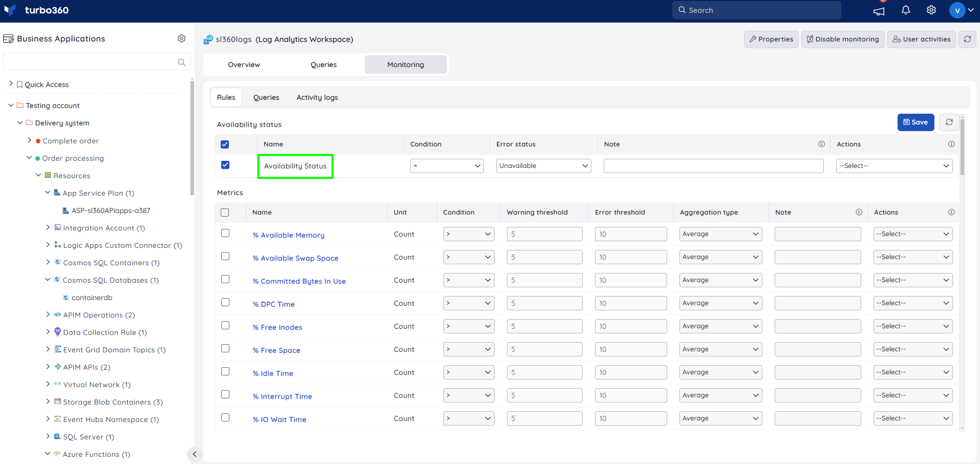
Task: Select containerdb in the tree
Action: pos(92,298)
